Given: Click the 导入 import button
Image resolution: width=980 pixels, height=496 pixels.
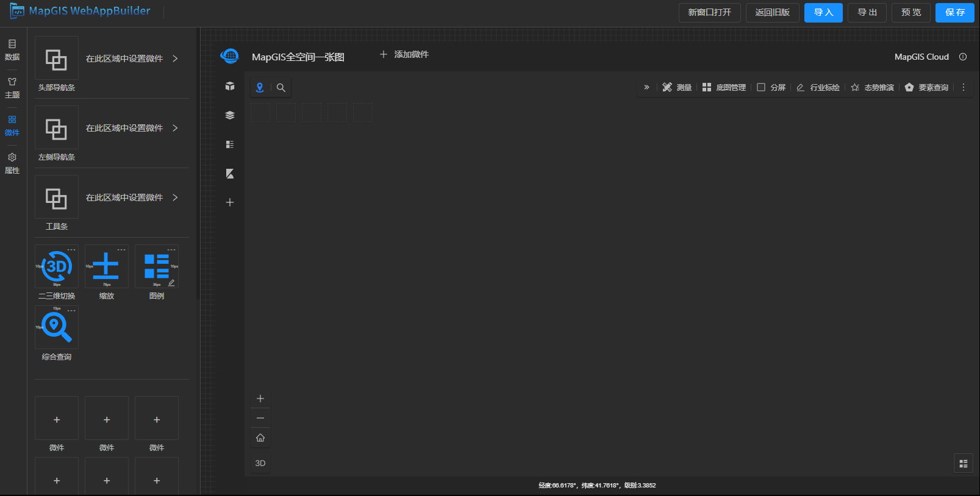Looking at the screenshot, I should tap(823, 13).
